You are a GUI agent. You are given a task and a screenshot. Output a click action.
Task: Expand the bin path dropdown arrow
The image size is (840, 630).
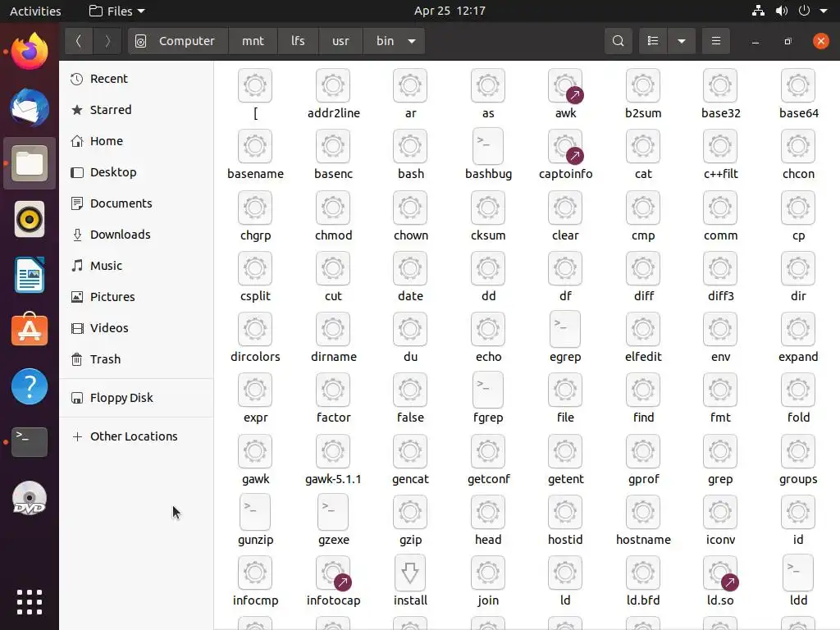412,41
